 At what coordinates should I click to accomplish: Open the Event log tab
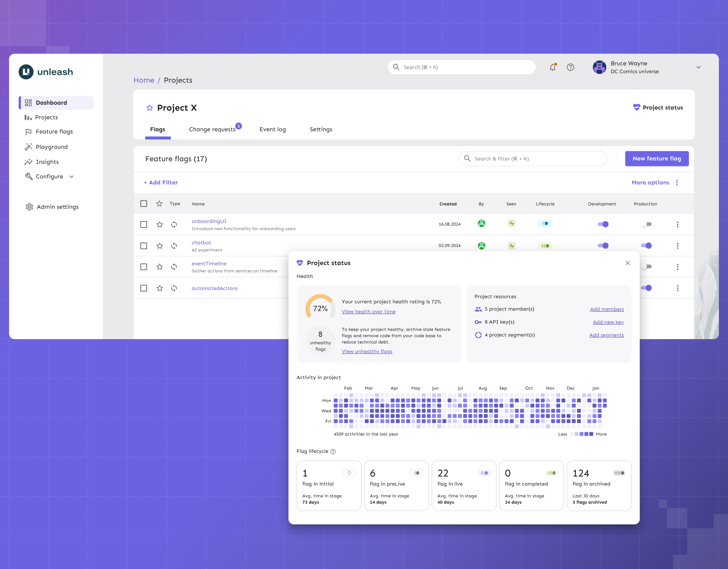click(x=272, y=129)
